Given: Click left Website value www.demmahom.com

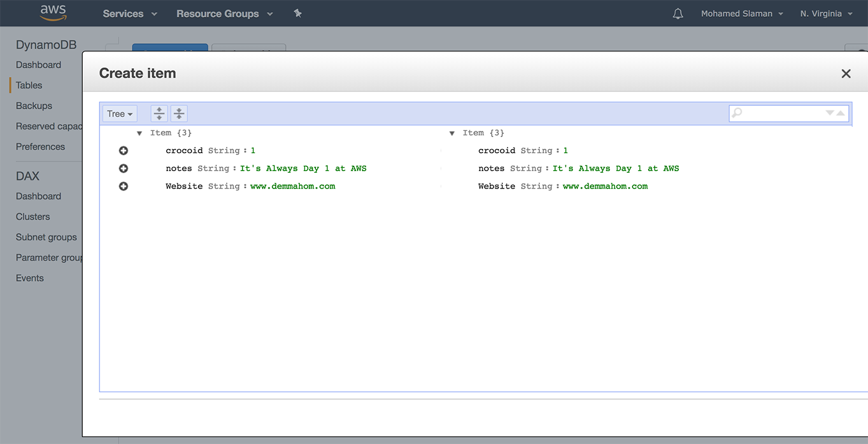Looking at the screenshot, I should 293,186.
